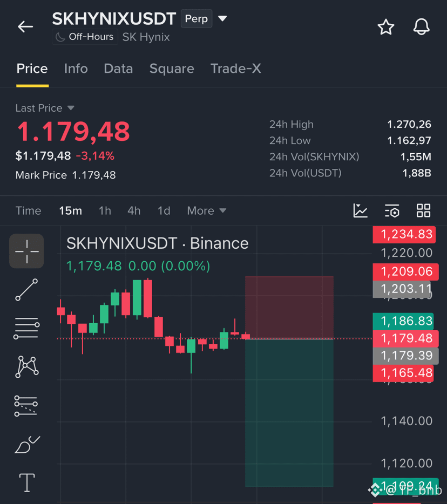Click the Mark Price 1.179,48 line
Screen dimensions: 447x504
pyautogui.click(x=66, y=175)
